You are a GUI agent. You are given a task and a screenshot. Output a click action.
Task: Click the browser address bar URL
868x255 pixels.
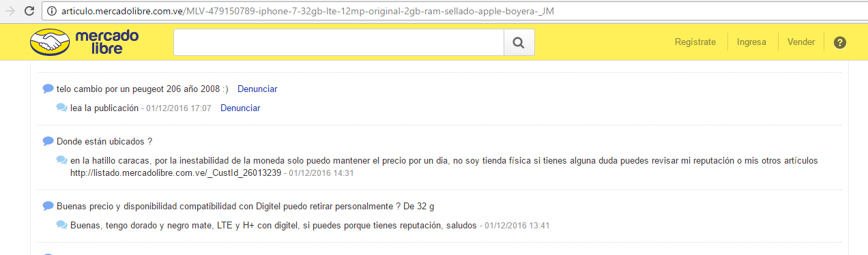point(308,11)
